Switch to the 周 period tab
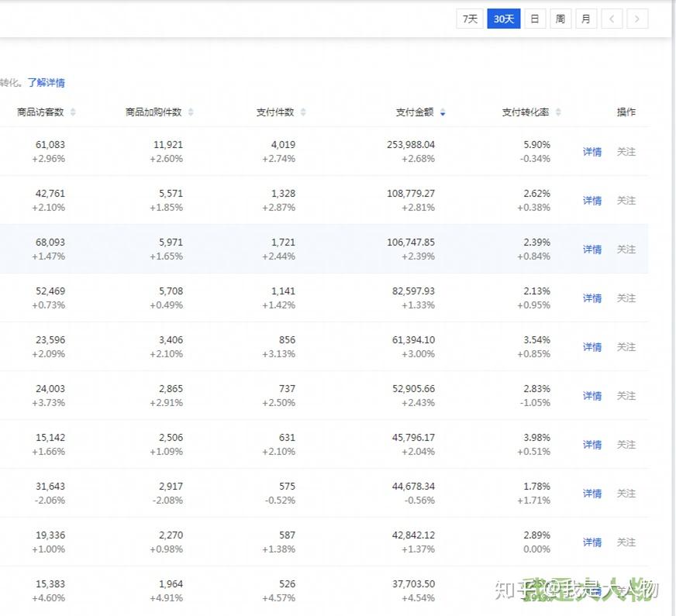 point(560,19)
